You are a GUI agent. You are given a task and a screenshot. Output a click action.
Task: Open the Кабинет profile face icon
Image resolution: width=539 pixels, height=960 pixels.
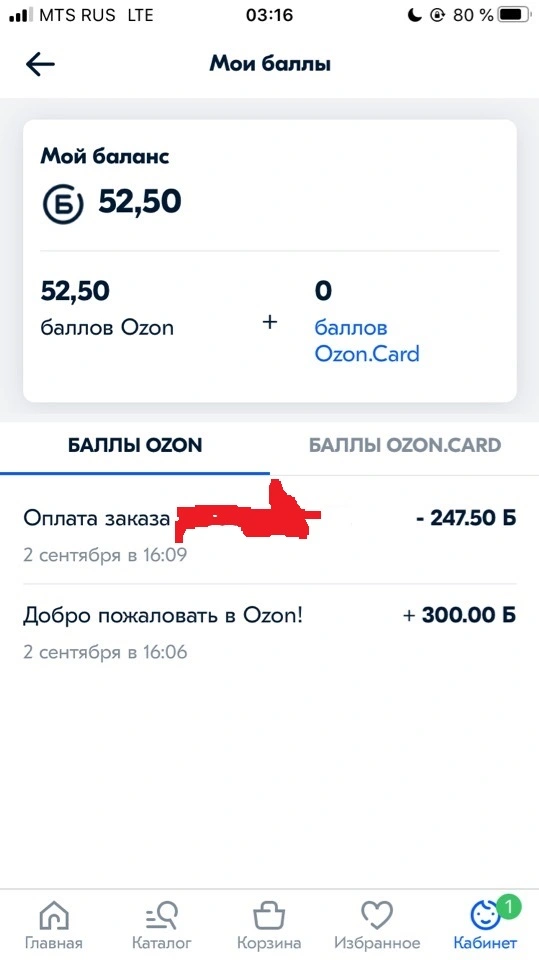484,917
